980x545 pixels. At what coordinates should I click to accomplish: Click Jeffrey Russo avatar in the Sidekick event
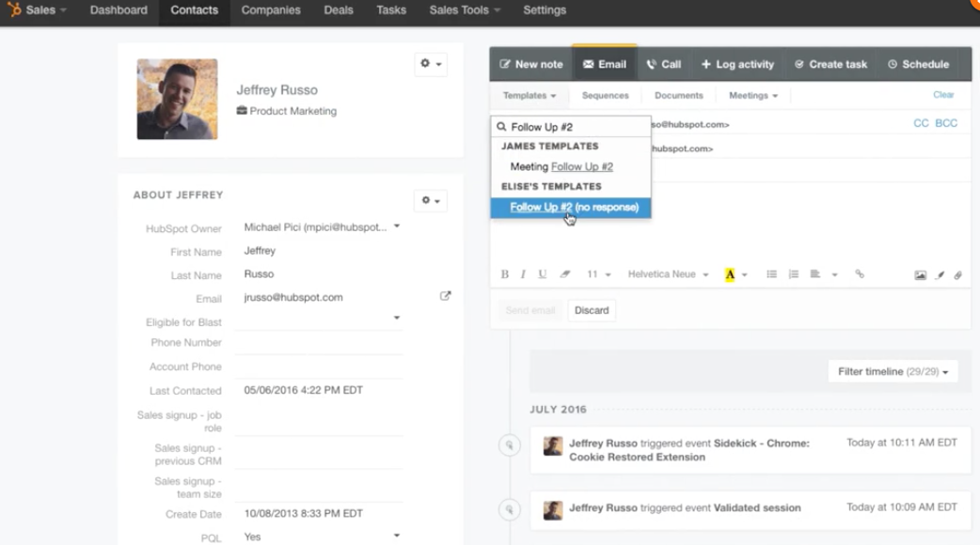552,445
